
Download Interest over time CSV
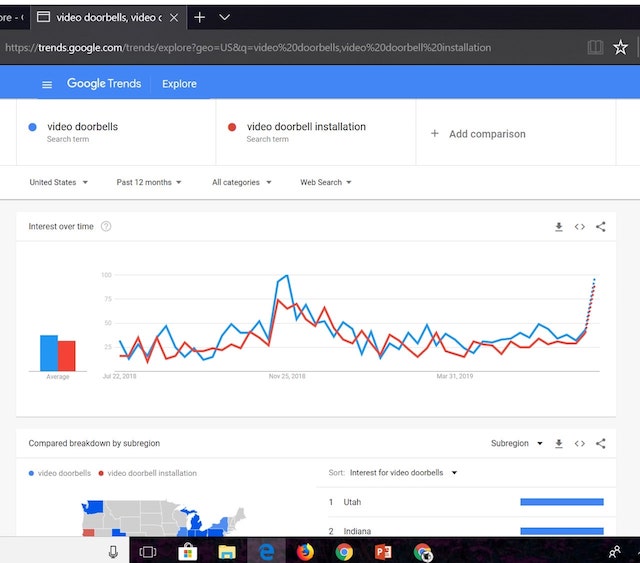pos(559,227)
